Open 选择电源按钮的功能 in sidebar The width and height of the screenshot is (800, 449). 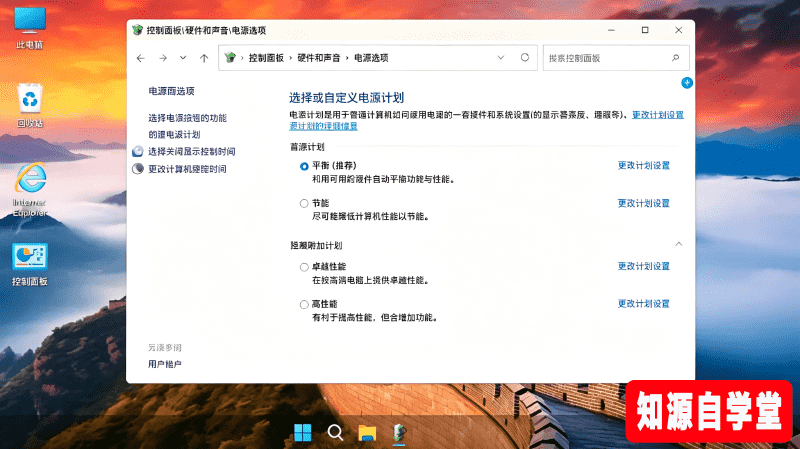(187, 118)
